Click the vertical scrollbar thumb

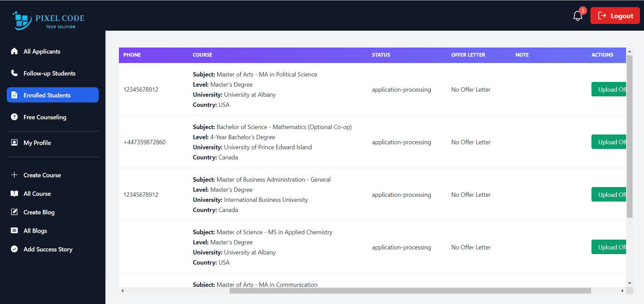coord(630,136)
